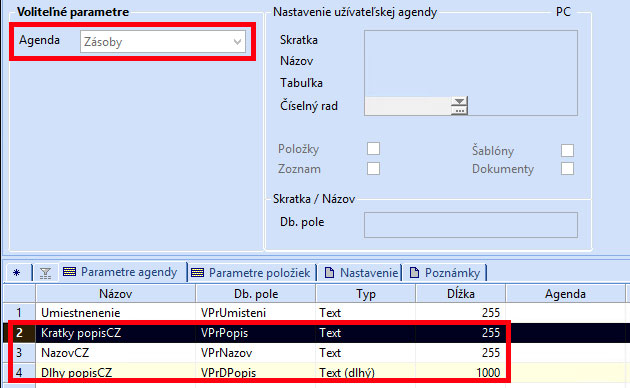Click the VPrUmisteni cell
Screen dimensions: 630x388
(x=256, y=312)
